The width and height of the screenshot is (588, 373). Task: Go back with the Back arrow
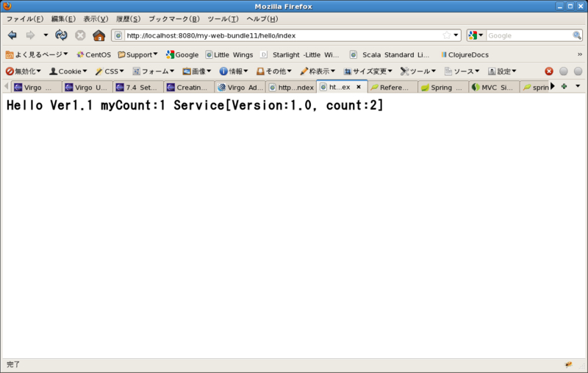(12, 35)
